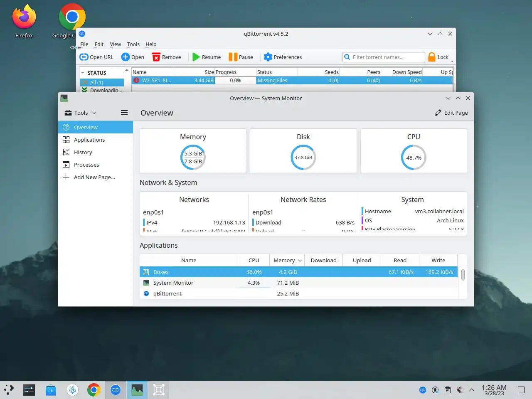Viewport: 532px width, 399px height.
Task: Select the Boxes application row
Action: click(298, 272)
